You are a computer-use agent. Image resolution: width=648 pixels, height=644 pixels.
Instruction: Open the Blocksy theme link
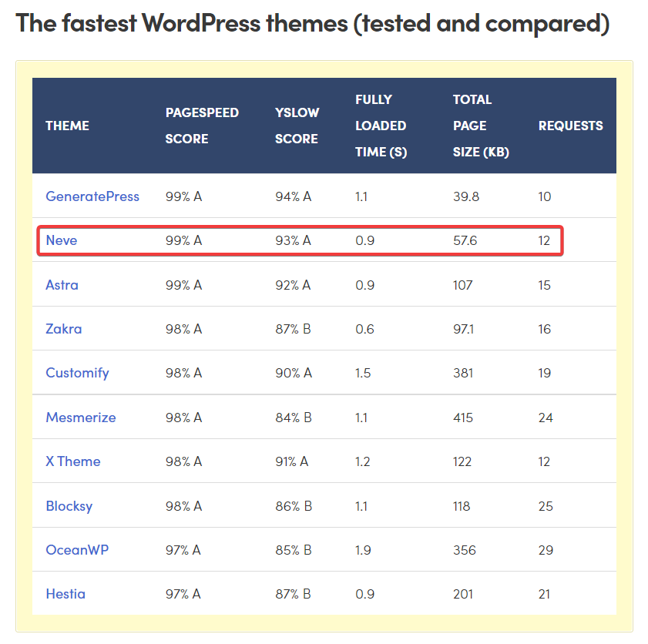[x=69, y=505]
